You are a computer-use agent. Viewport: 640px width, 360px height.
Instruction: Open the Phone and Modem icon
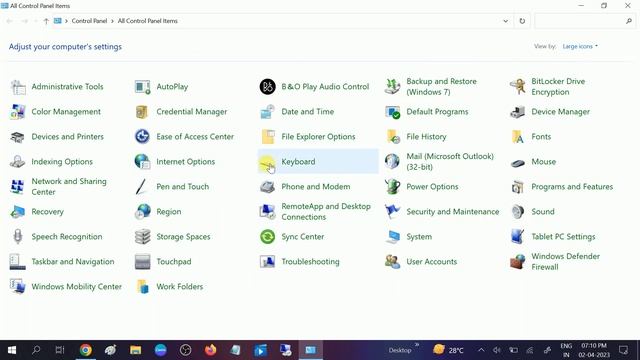[267, 187]
